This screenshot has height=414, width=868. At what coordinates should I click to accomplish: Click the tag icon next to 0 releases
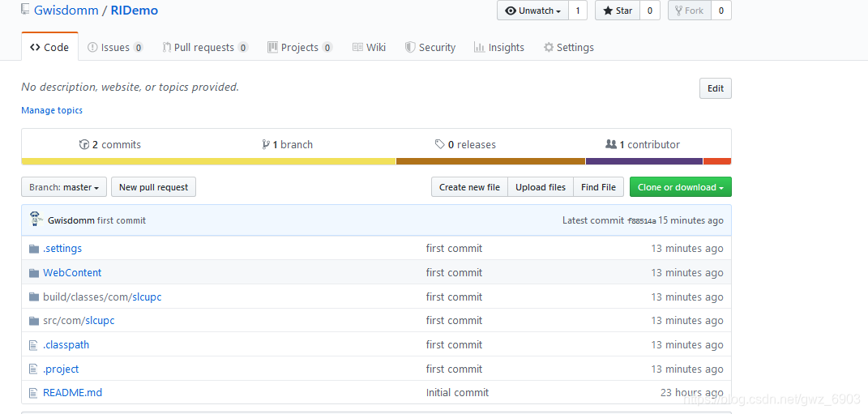coord(439,144)
